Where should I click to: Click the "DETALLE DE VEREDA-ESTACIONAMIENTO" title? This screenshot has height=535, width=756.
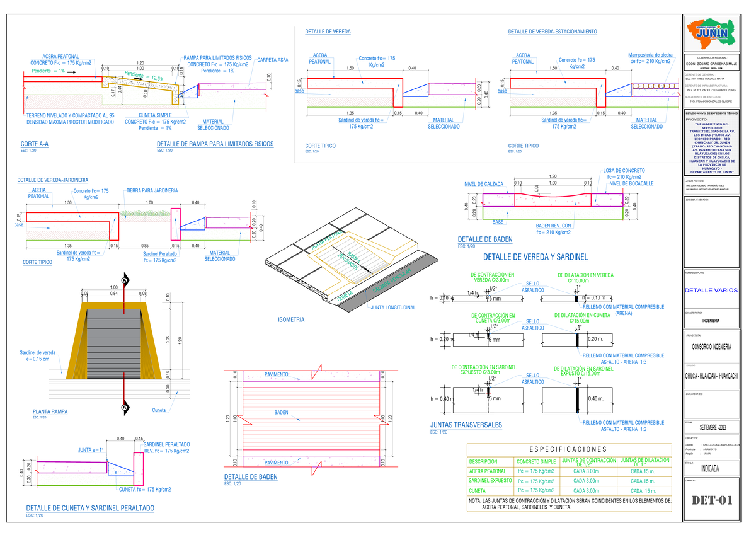tap(553, 32)
